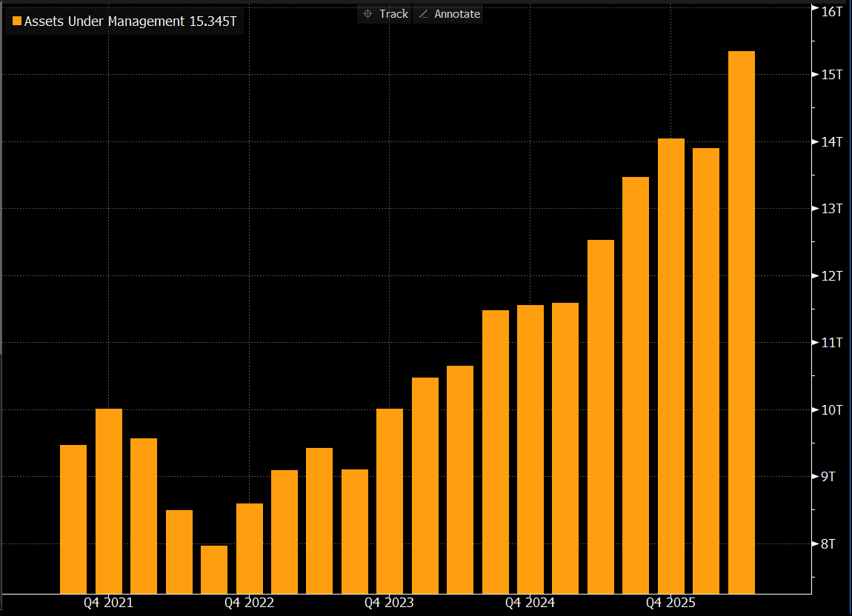
Task: Select the bar above the Q4 2022 label
Action: 250,548
